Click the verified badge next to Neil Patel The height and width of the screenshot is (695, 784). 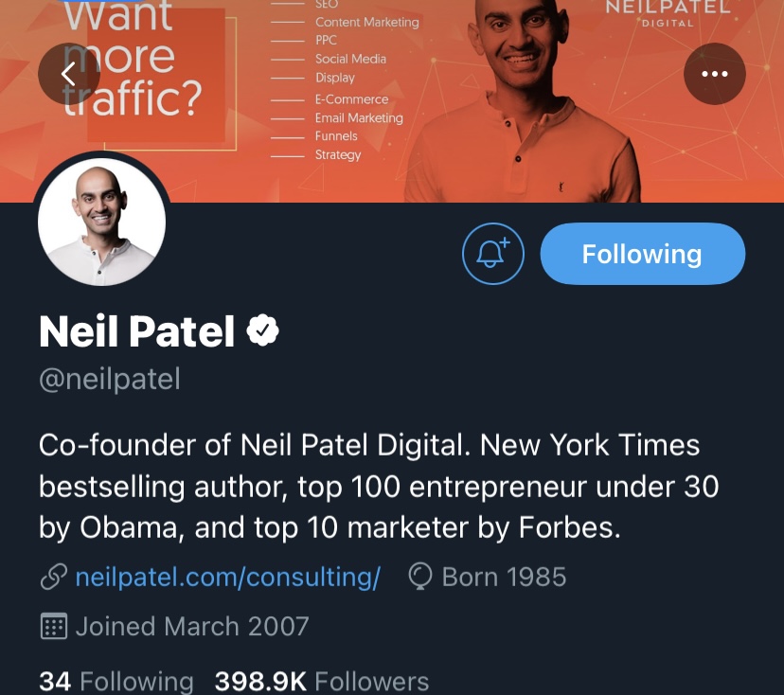pos(262,330)
